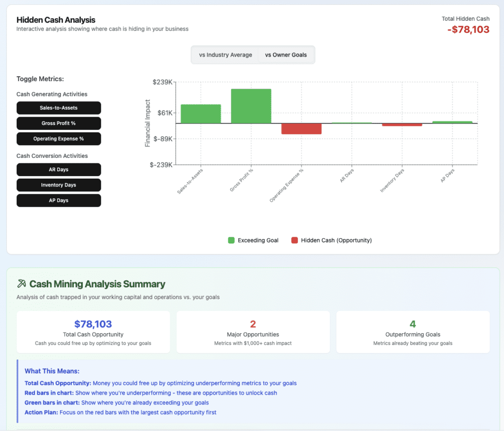
Task: Click the pickaxe icon beside Cash Mining Analysis
Action: point(21,284)
